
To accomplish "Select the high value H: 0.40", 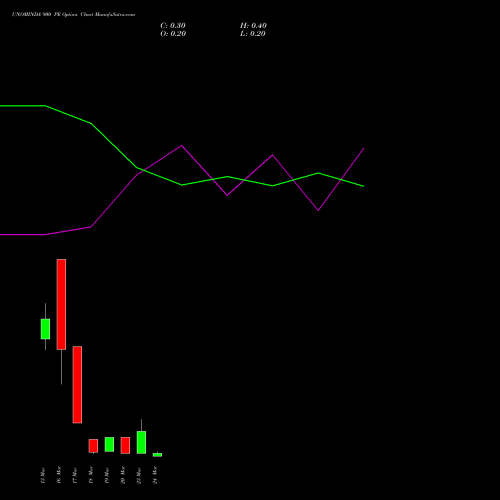I will 253,26.
